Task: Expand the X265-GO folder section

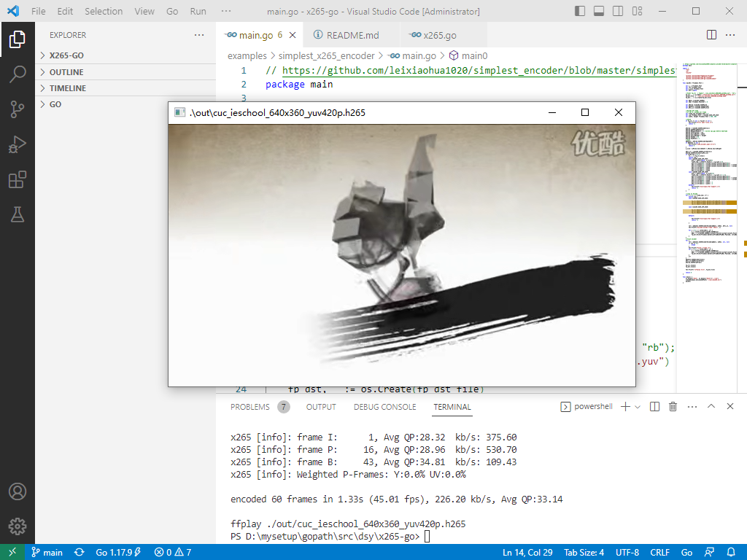Action: coord(125,55)
